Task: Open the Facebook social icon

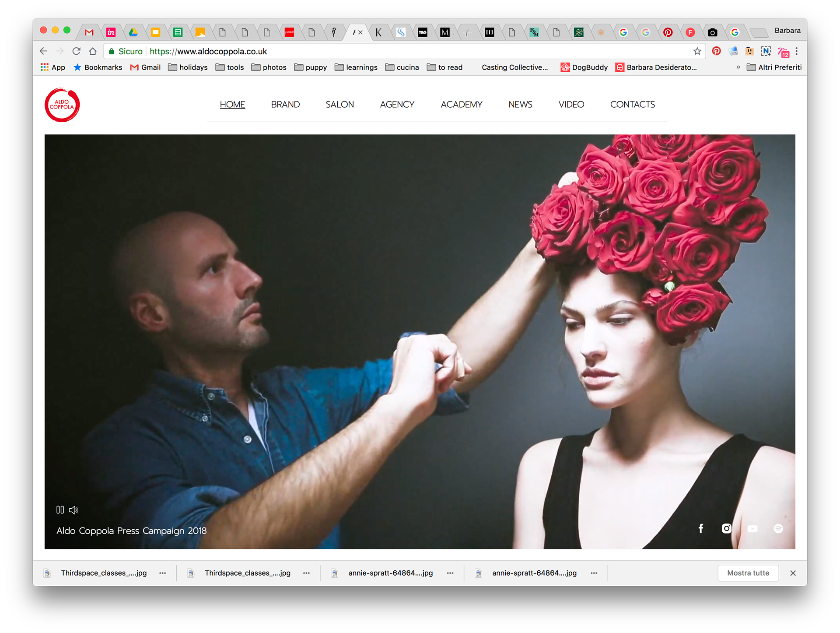Action: point(701,528)
